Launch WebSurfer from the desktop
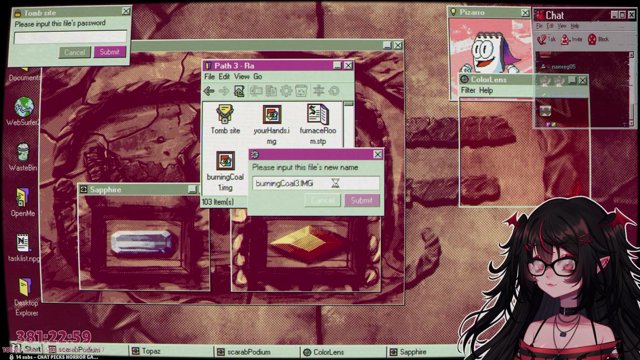Screen dimensions: 640x360 pos(23,111)
